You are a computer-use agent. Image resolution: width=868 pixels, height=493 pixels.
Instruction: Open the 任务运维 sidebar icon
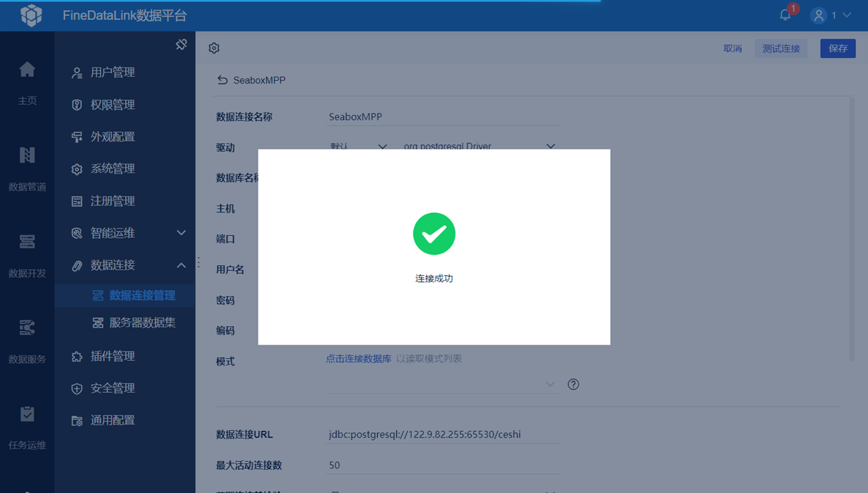27,414
